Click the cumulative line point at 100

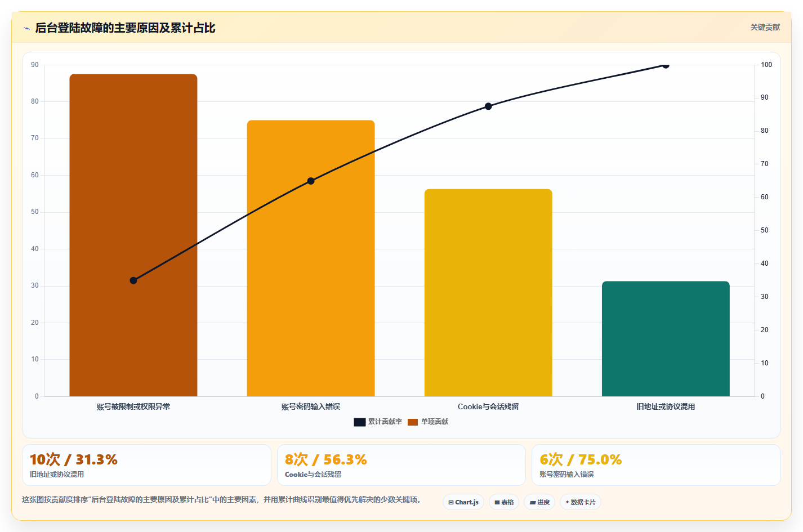(x=666, y=65)
